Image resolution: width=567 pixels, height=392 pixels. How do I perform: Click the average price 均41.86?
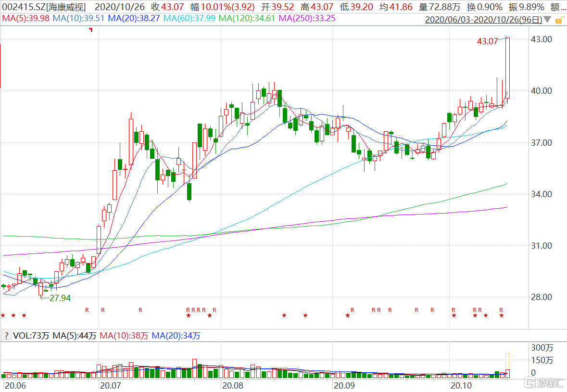(396, 7)
